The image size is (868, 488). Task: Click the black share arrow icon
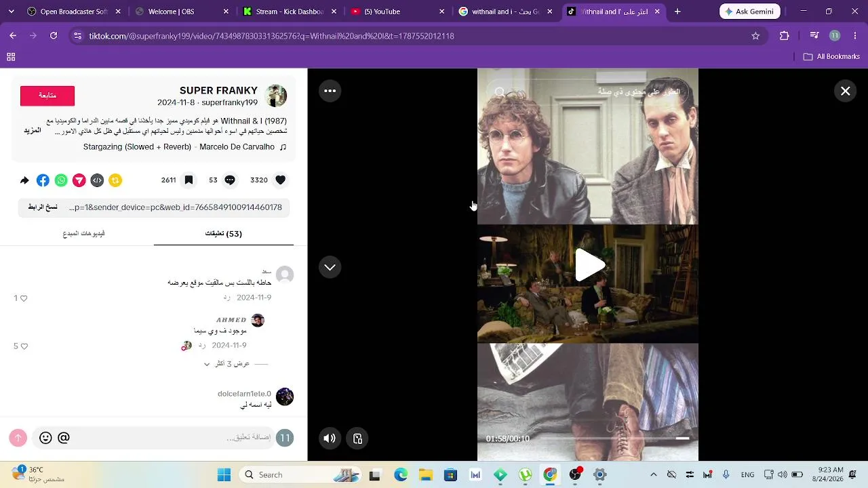click(24, 180)
